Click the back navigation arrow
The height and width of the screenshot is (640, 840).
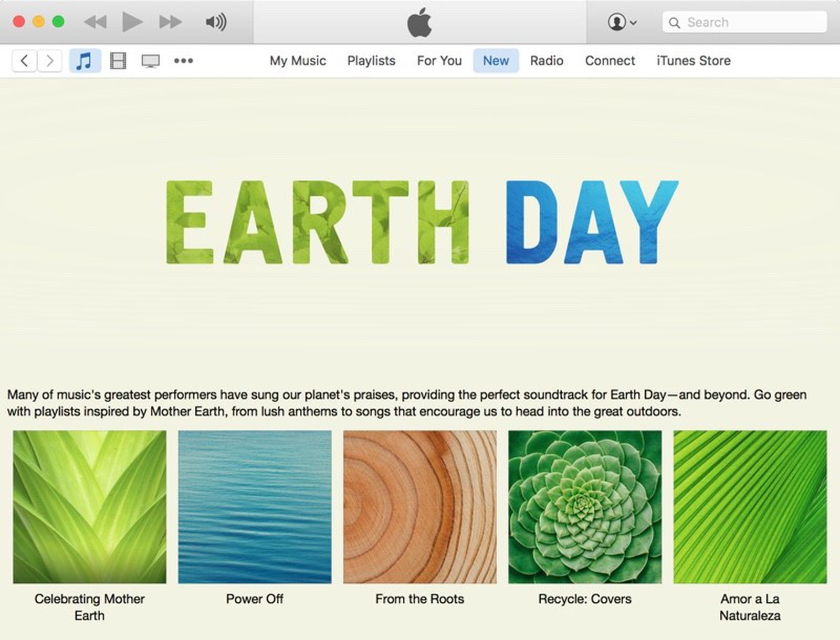[24, 60]
